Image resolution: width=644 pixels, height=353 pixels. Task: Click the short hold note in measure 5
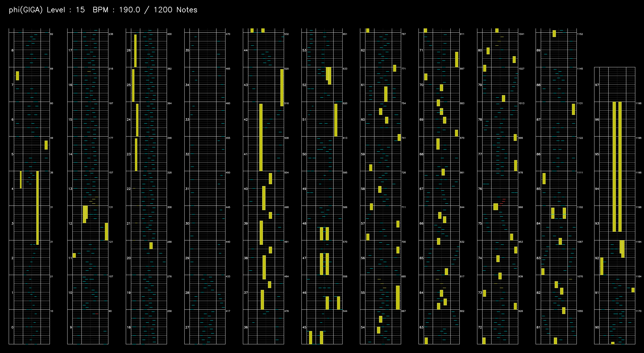pos(46,145)
